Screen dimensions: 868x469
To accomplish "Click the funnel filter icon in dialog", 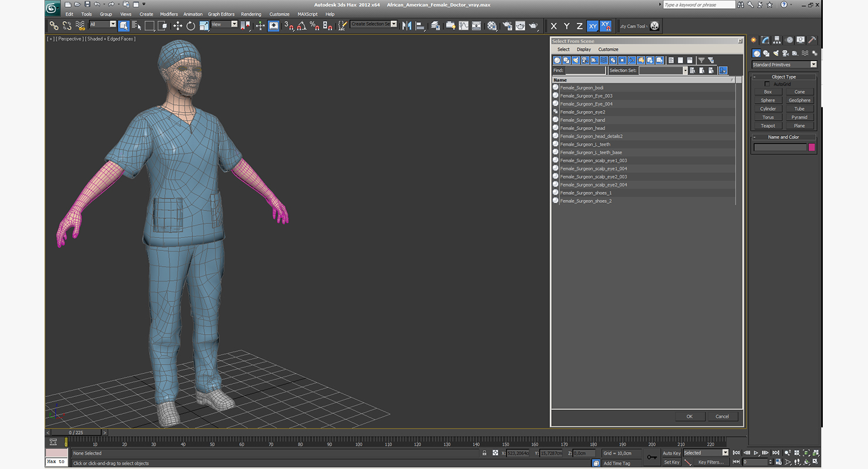I will [x=701, y=60].
